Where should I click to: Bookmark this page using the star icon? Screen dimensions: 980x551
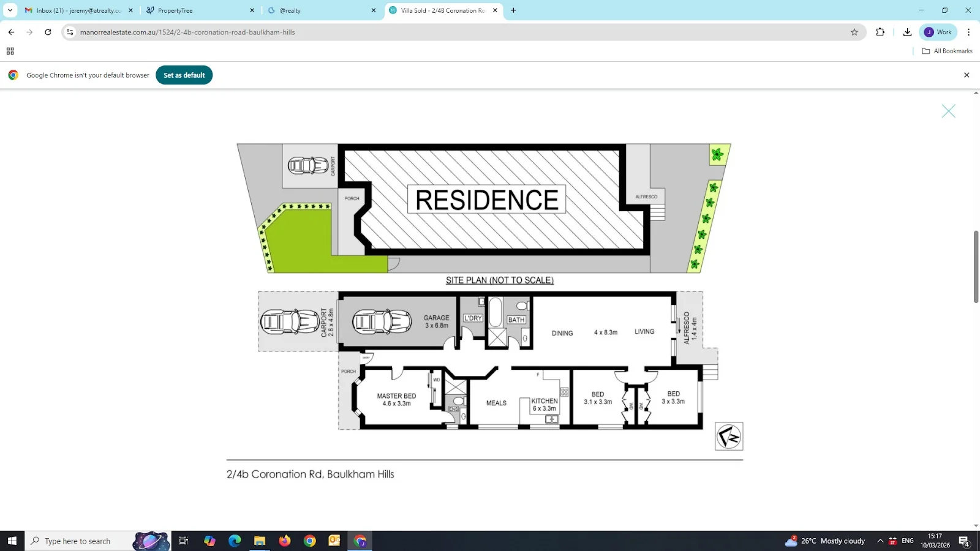point(854,32)
